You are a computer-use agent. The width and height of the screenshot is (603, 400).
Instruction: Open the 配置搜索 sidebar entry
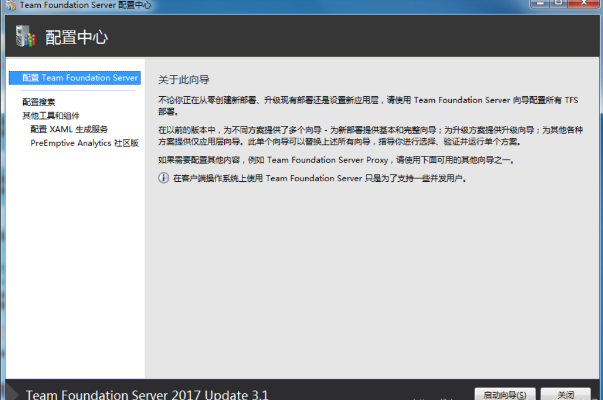[x=39, y=101]
